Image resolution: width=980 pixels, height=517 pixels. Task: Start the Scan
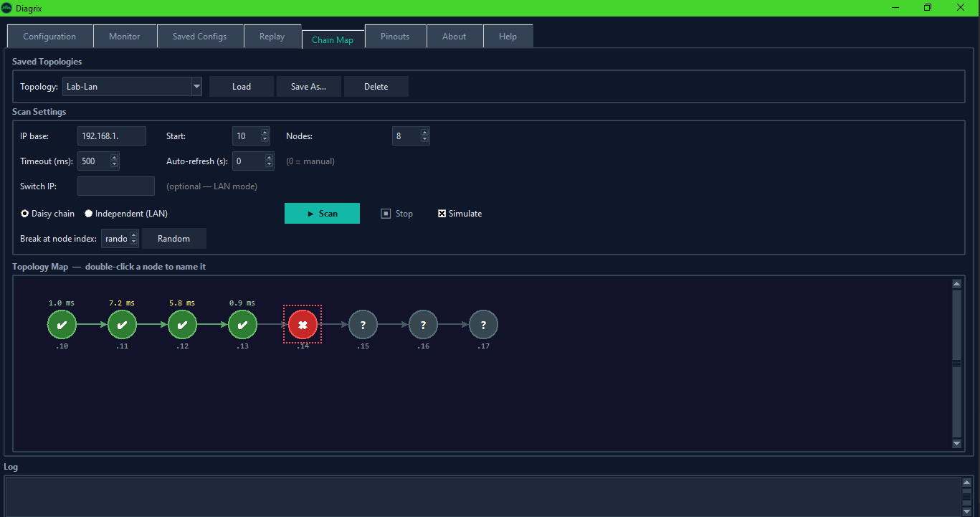pos(322,214)
